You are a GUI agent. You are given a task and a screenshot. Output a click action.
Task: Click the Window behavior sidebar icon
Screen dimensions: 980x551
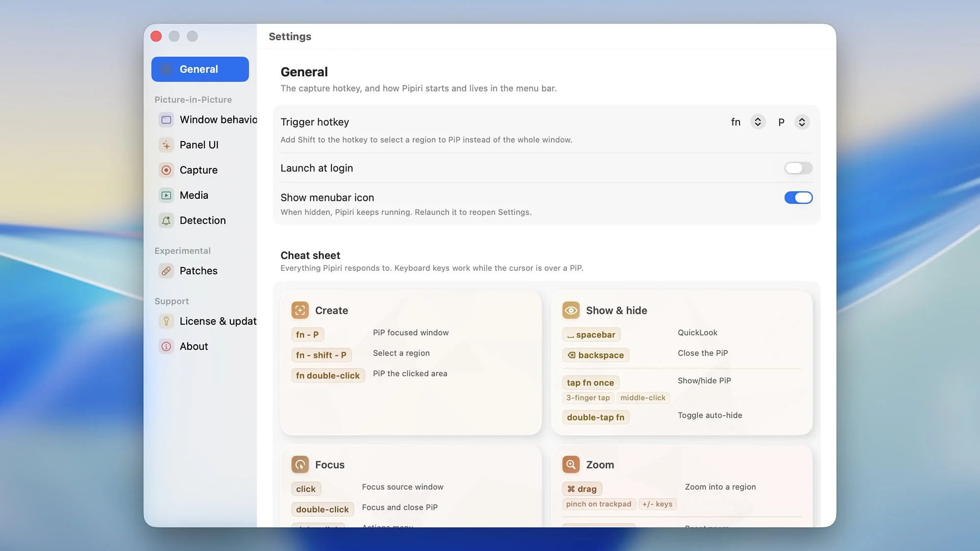click(x=167, y=120)
